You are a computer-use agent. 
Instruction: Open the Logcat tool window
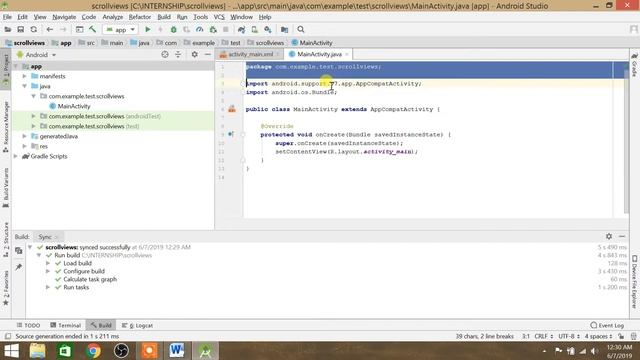pos(137,326)
